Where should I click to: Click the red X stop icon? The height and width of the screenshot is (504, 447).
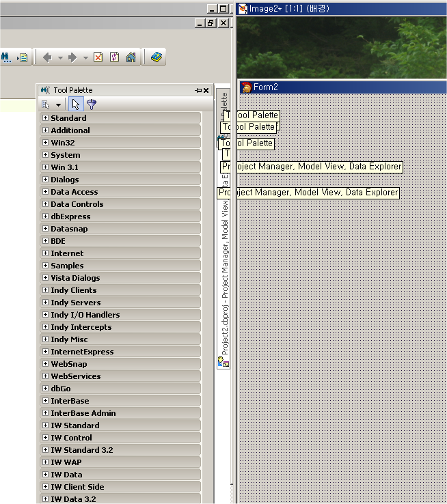tap(98, 57)
